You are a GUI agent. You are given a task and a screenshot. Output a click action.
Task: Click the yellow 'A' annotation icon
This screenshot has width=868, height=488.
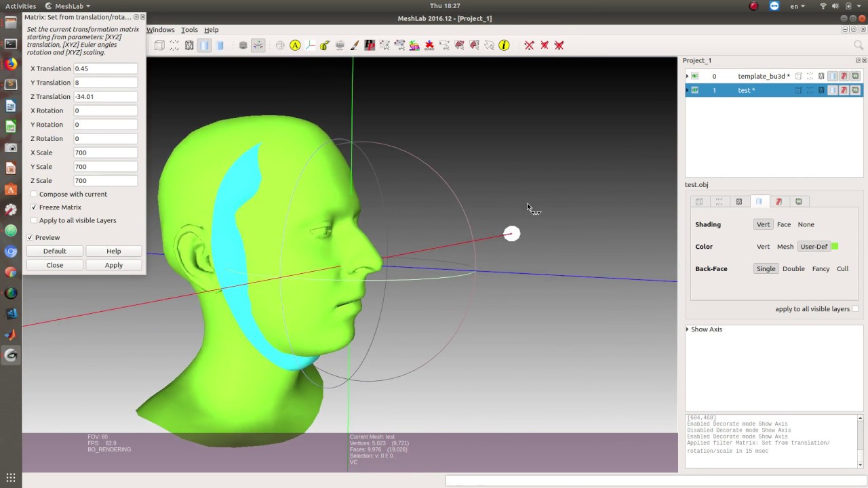click(295, 45)
